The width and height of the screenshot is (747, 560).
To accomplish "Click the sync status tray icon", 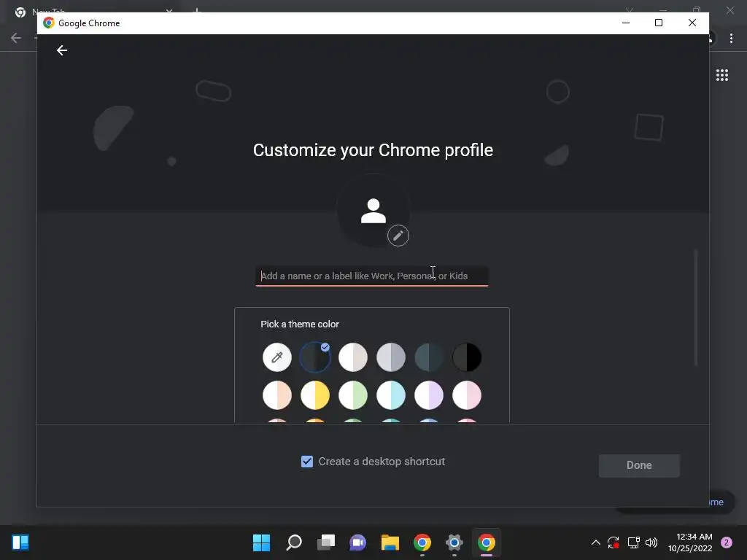I will (613, 542).
